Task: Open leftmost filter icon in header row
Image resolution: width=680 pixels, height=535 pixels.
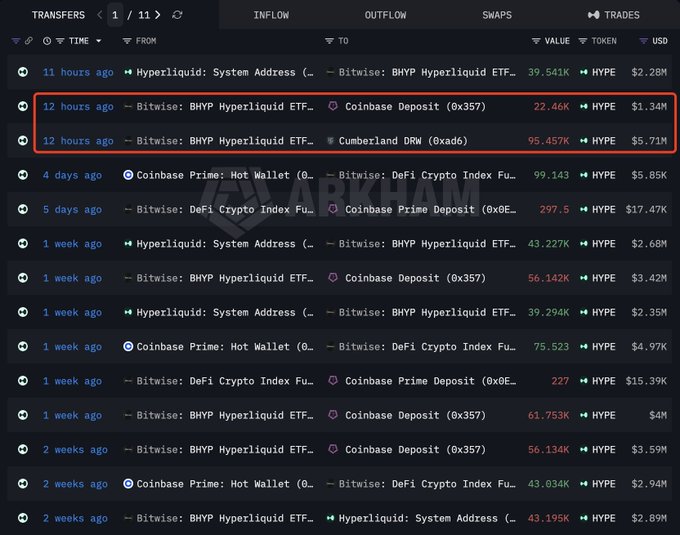Action: pos(16,41)
